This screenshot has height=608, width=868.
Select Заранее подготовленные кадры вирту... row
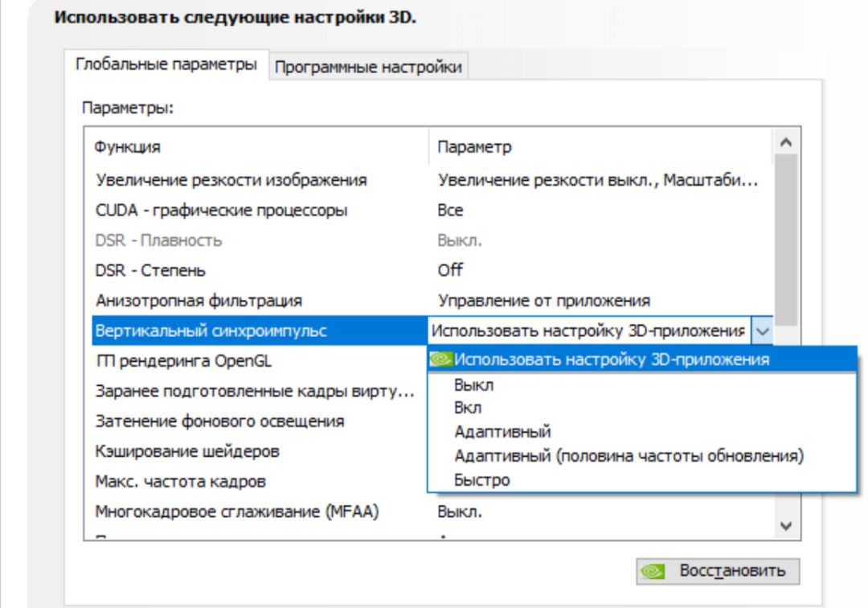coord(260,392)
